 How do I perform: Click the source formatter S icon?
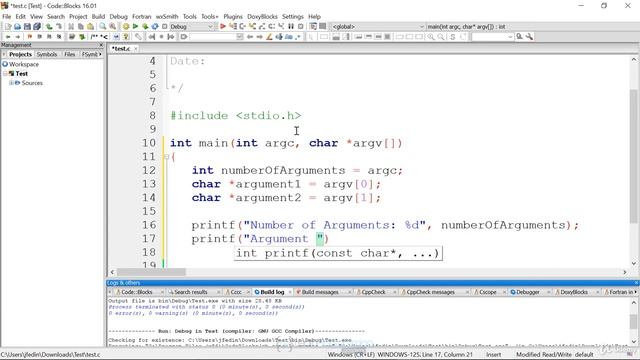453,37
